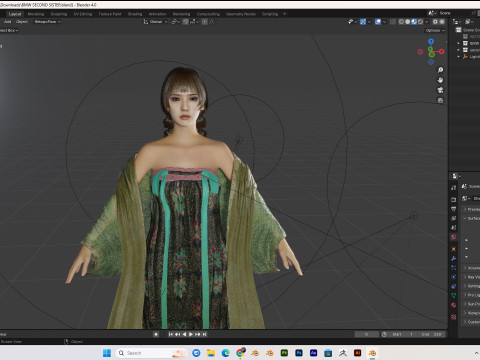Open the viewport Options dropdown
This screenshot has height=360, width=480.
click(435, 30)
